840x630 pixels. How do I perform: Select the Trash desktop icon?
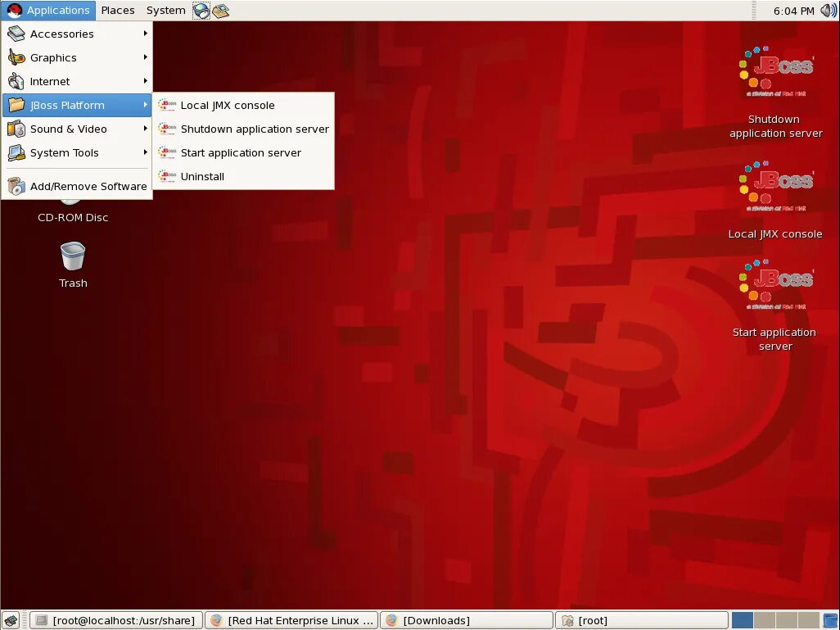tap(73, 265)
